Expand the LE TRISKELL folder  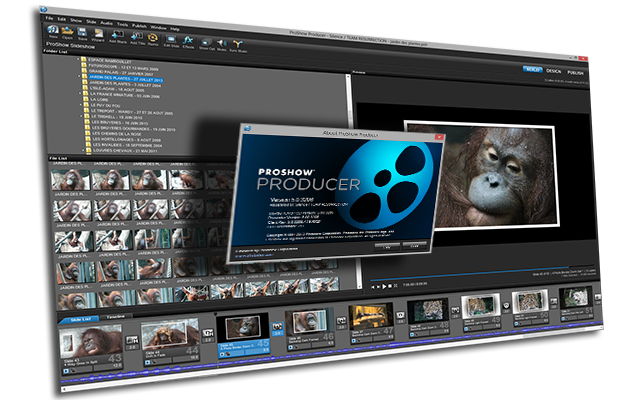point(82,116)
